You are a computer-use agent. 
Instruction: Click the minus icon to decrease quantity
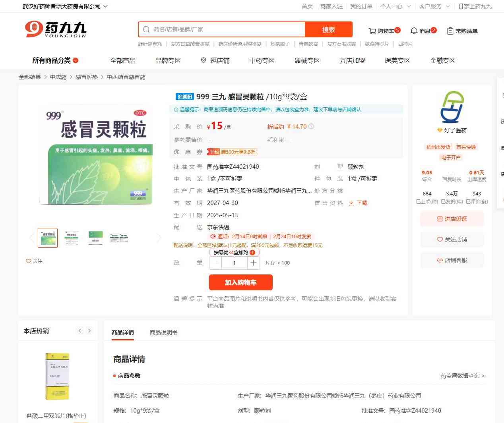(215, 263)
